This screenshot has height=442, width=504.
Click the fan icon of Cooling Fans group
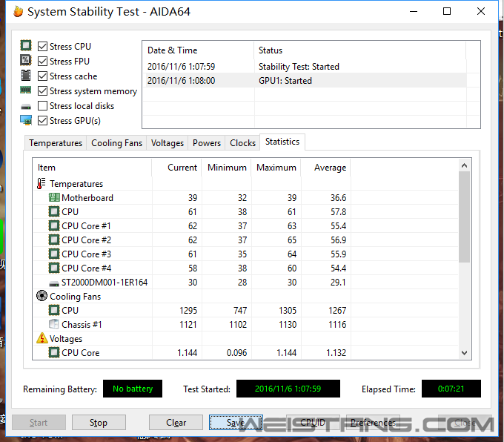(42, 296)
